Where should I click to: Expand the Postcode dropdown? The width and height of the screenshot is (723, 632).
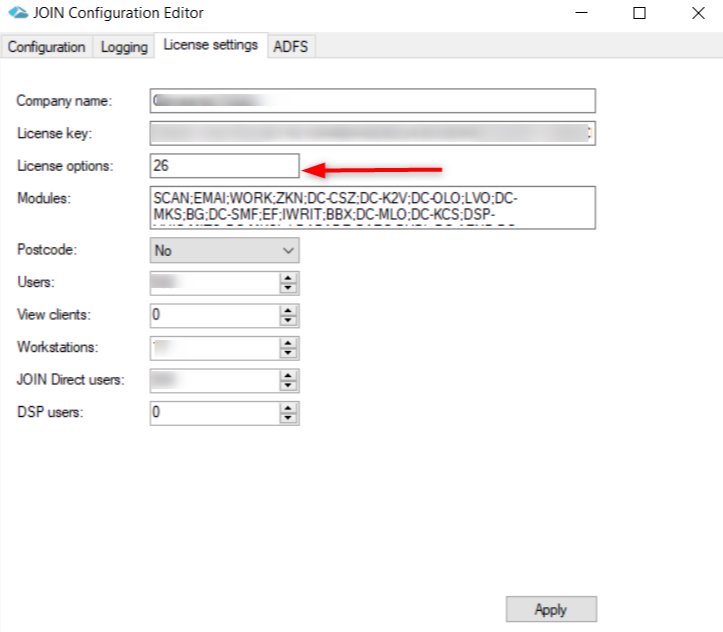225,250
